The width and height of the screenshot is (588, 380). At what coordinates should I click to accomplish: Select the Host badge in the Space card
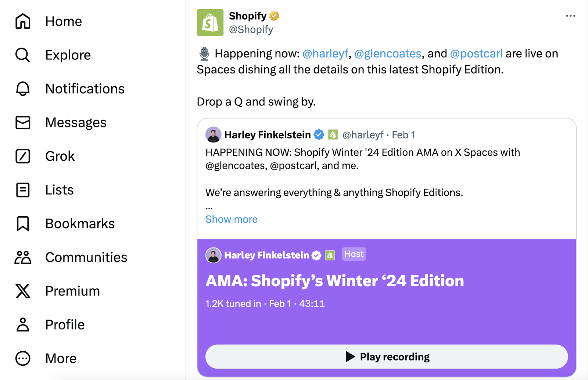tap(354, 254)
